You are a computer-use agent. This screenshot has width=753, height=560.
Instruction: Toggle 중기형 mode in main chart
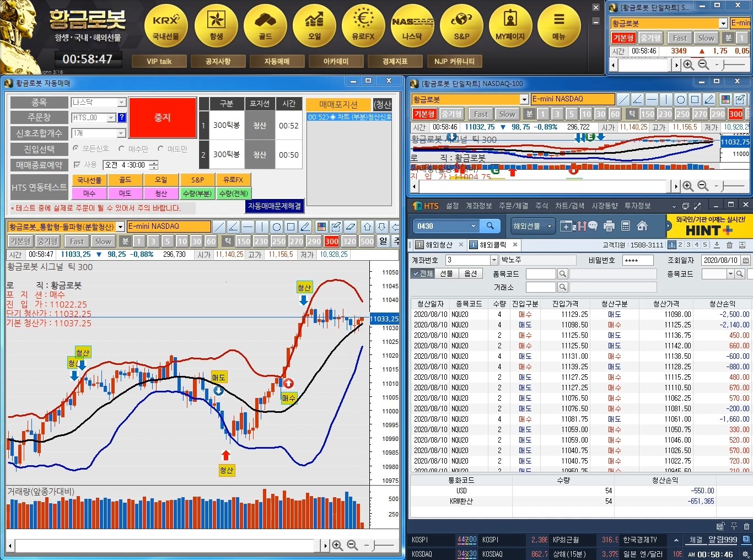pos(47,241)
